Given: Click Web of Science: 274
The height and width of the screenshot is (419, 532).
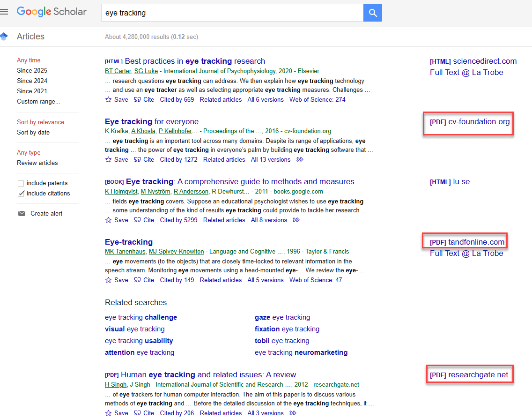Looking at the screenshot, I should (317, 99).
